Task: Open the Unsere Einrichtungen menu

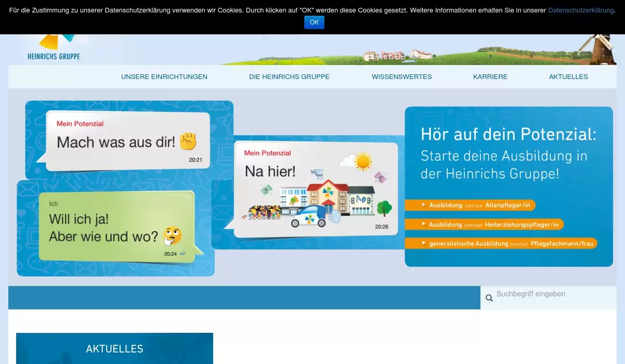Action: [164, 77]
